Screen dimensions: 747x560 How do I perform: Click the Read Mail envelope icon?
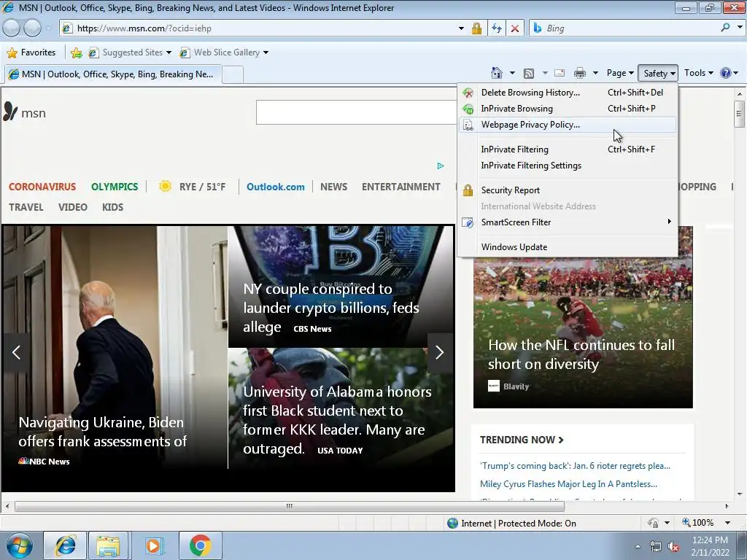(x=560, y=73)
